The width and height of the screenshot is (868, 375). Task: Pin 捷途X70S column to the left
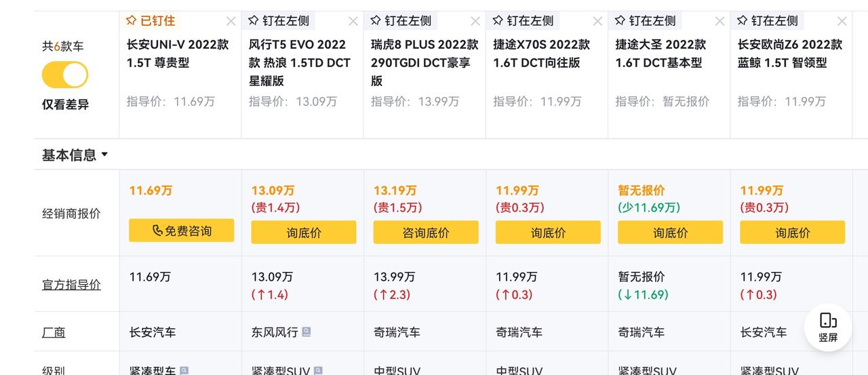coord(522,20)
